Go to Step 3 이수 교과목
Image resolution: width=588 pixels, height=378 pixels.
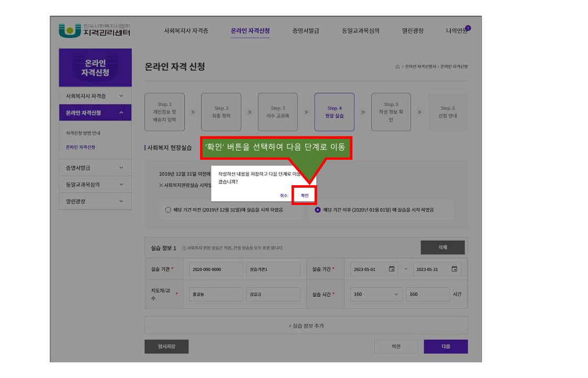[x=278, y=112]
